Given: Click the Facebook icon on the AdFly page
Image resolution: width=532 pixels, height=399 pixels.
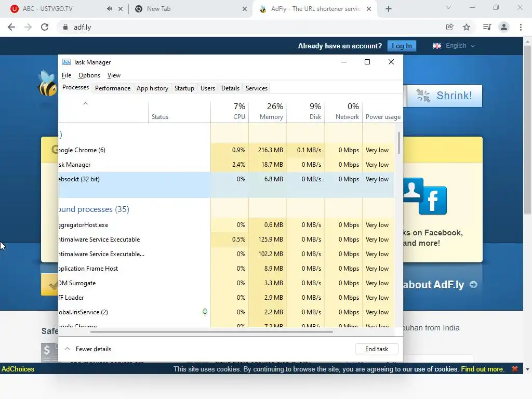Looking at the screenshot, I should 433,201.
